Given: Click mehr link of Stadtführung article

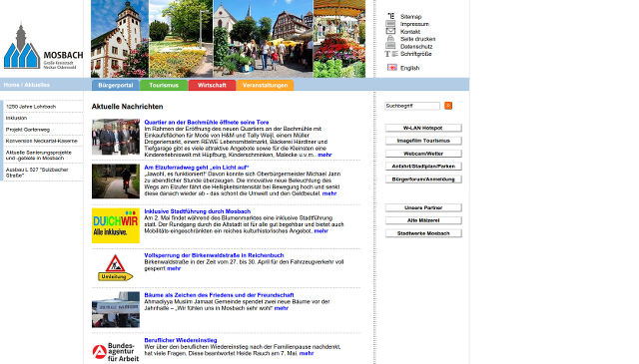Looking at the screenshot, I should click(x=320, y=230).
